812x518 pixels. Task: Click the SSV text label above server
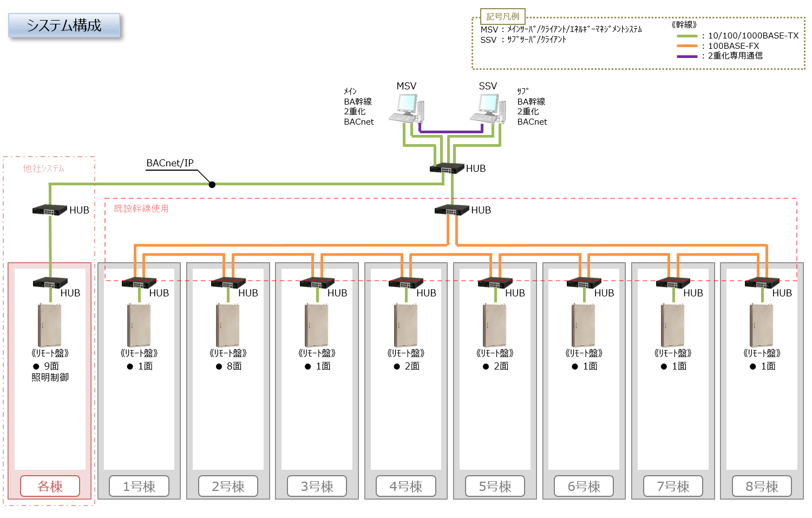coord(488,86)
